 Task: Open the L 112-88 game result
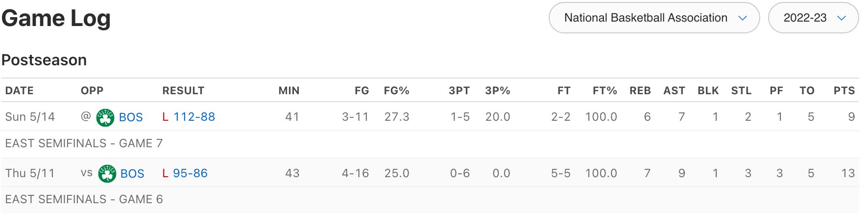coord(194,117)
